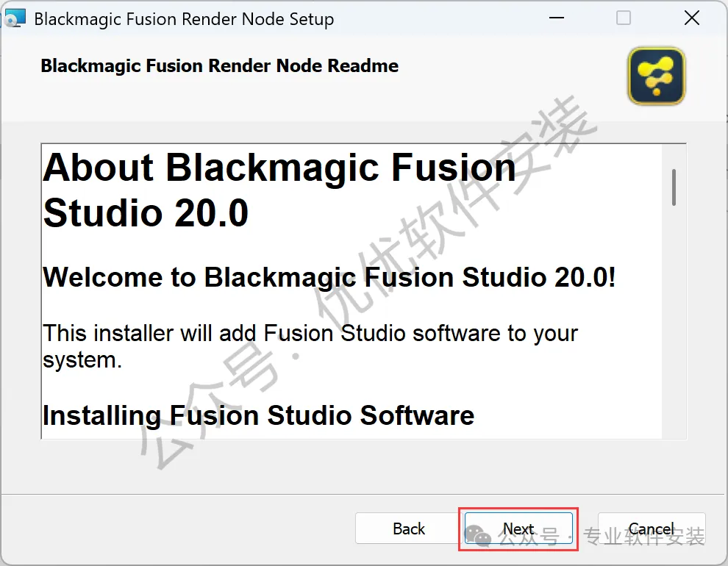
Task: Click the readme vertical scrollbar thumb
Action: 674,187
